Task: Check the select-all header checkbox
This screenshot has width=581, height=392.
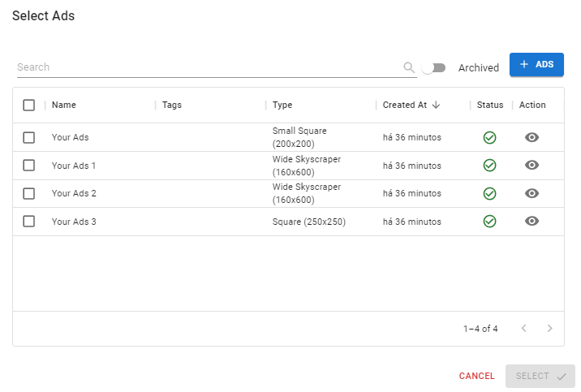Action: point(29,105)
